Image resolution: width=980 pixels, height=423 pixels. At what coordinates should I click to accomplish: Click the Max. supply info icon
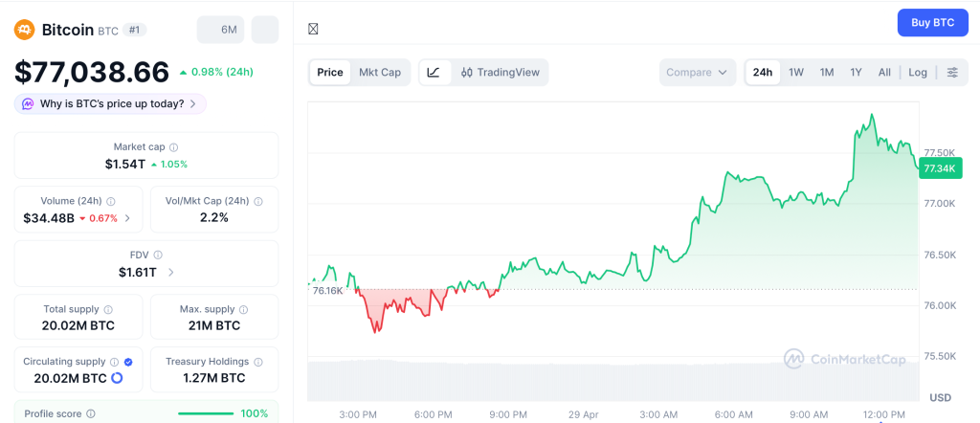[243, 309]
